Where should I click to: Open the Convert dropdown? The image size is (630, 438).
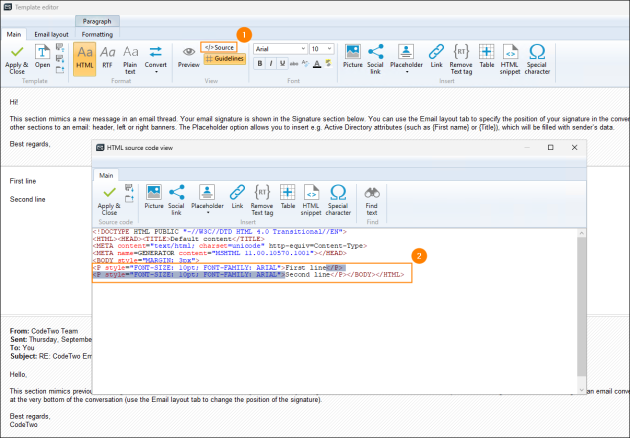click(x=155, y=59)
